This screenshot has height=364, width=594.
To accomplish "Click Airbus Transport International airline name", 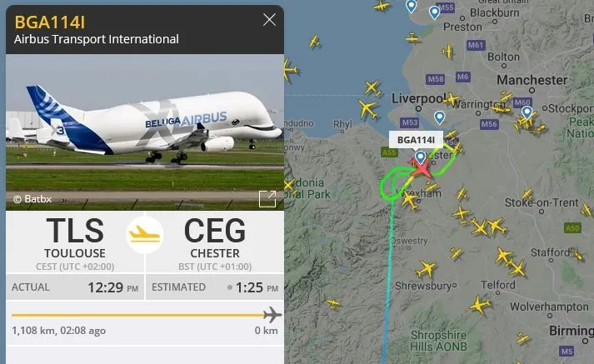I will click(96, 39).
